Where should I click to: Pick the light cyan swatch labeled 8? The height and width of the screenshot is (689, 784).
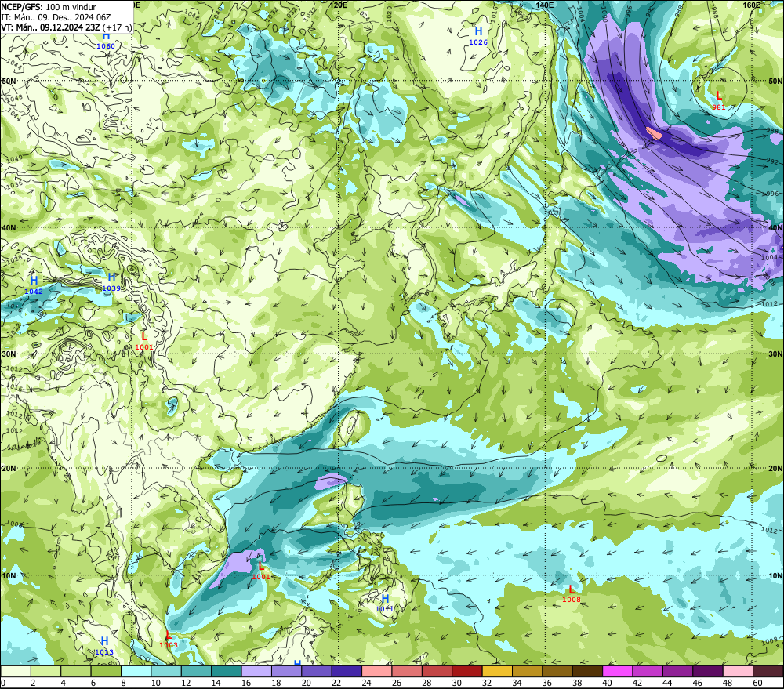(136, 672)
